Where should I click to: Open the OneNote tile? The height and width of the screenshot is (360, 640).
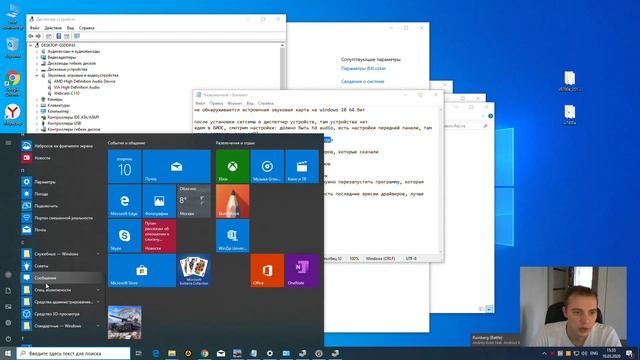click(x=302, y=270)
